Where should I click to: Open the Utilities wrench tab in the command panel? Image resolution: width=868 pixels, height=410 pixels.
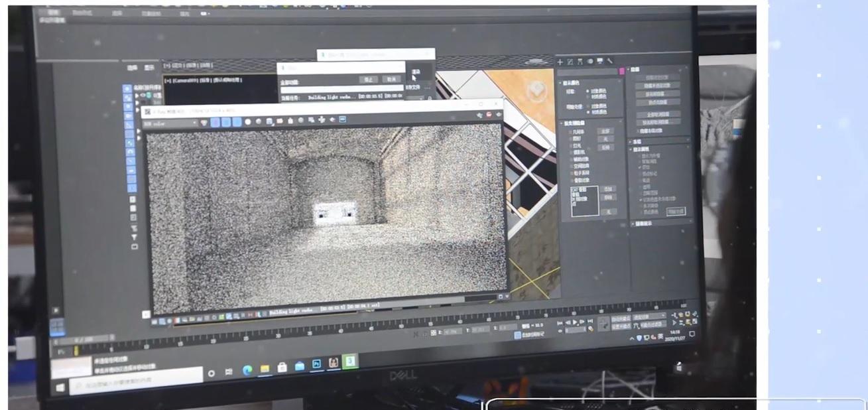[610, 61]
